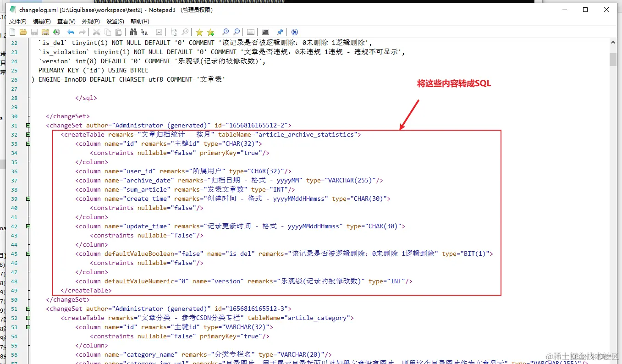This screenshot has height=364, width=622.
Task: Click the Paste clipboard icon
Action: [119, 32]
